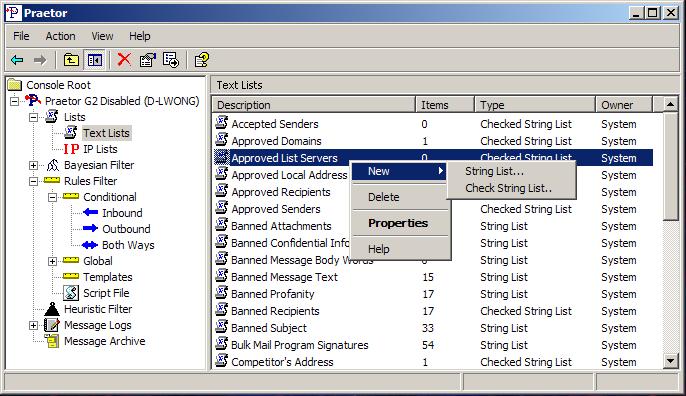Toggle the show/hide console tree icon
This screenshot has width=686, height=396.
(x=94, y=60)
